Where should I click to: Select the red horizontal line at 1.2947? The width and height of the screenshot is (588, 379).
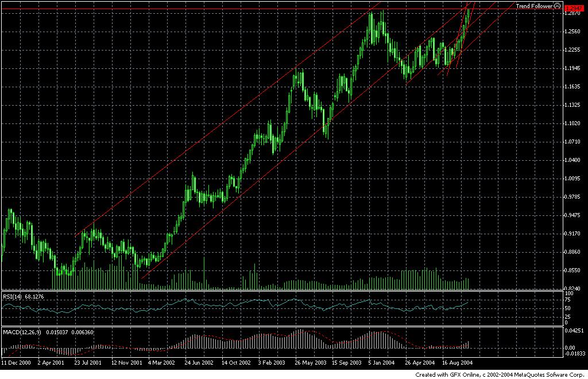(x=281, y=9)
